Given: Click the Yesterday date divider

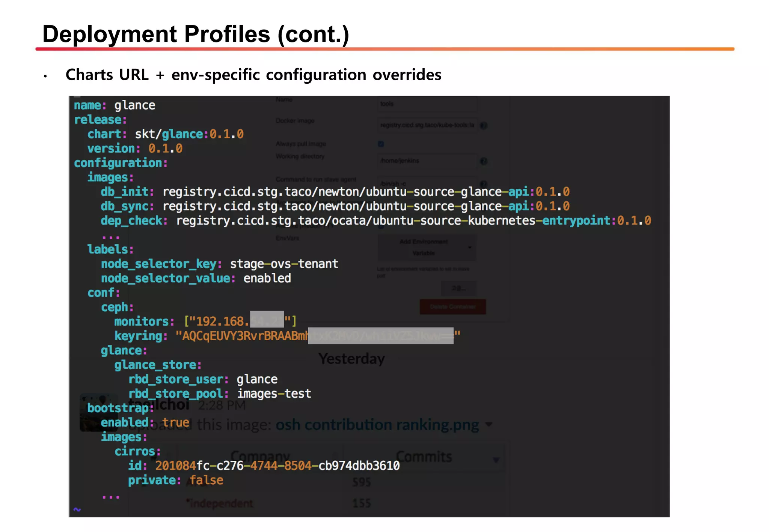Looking at the screenshot, I should coord(351,359).
